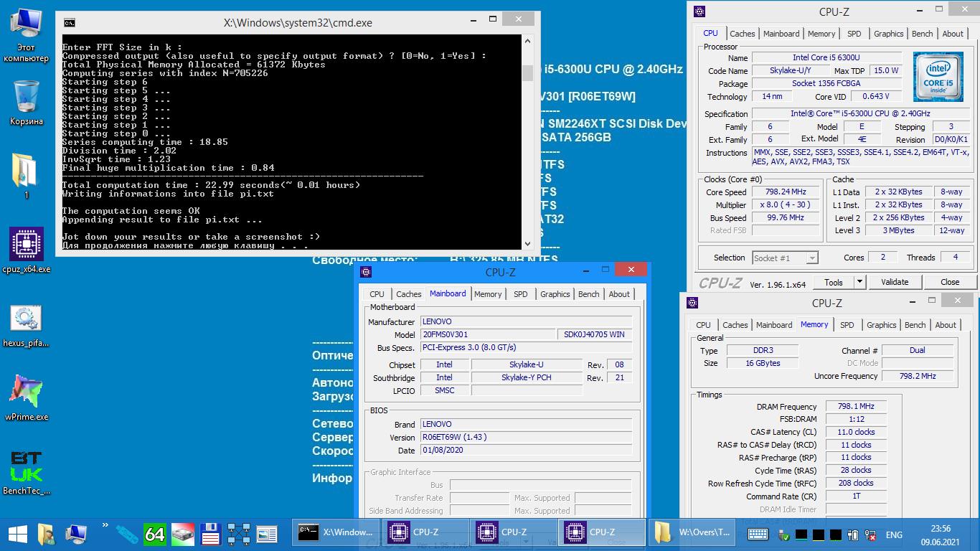The image size is (980, 551).
Task: Select the wPrime.exe desktop icon
Action: point(27,397)
